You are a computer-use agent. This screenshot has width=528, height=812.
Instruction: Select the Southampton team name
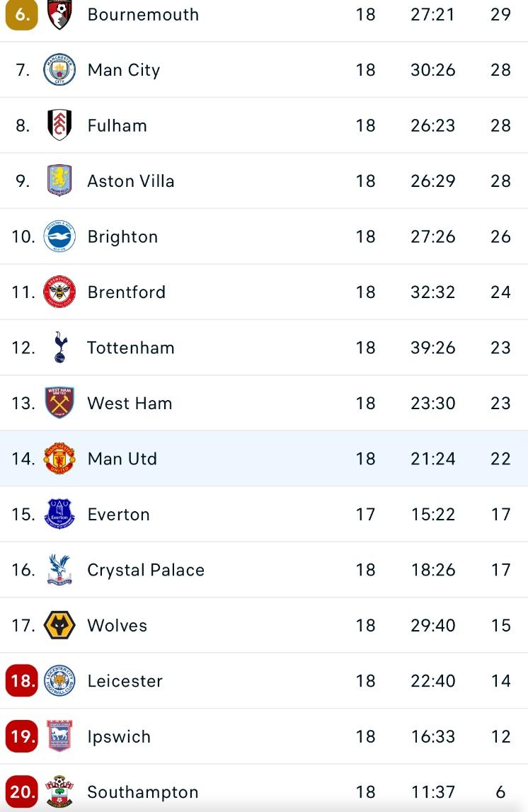coord(143,791)
